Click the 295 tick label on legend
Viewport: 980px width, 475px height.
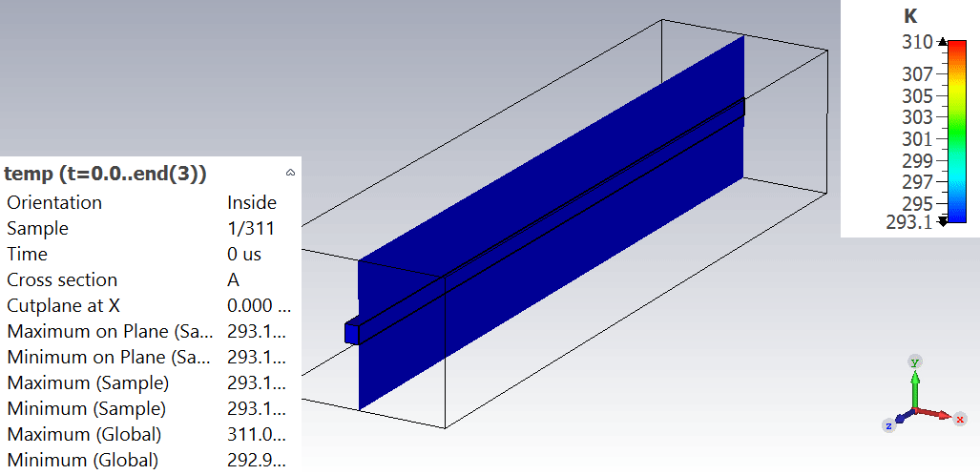tap(917, 204)
